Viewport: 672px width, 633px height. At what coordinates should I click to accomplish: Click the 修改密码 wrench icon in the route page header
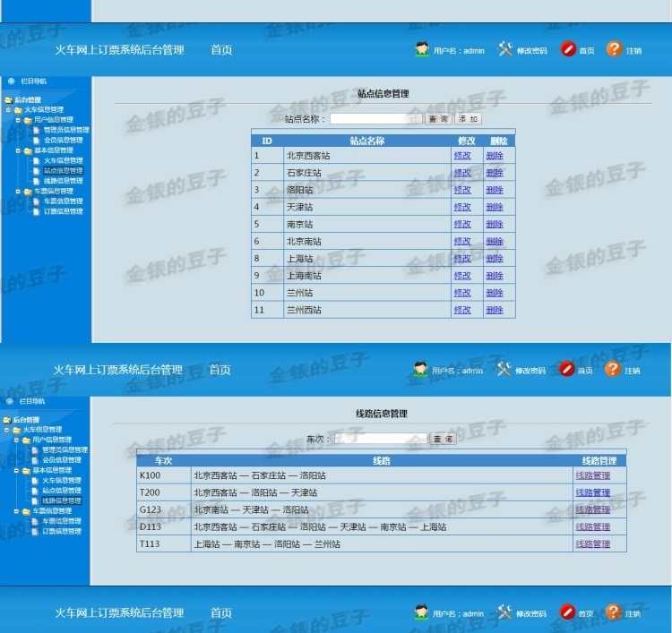click(504, 369)
